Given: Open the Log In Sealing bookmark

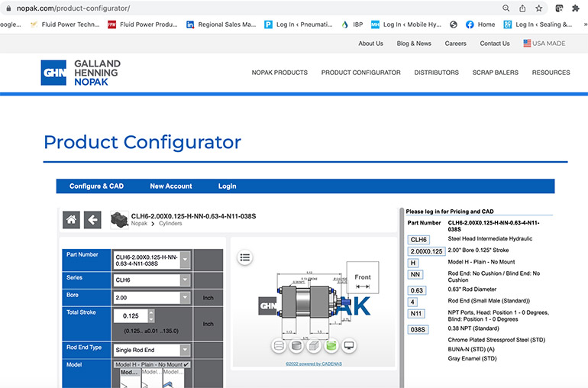Looking at the screenshot, I should pos(538,24).
